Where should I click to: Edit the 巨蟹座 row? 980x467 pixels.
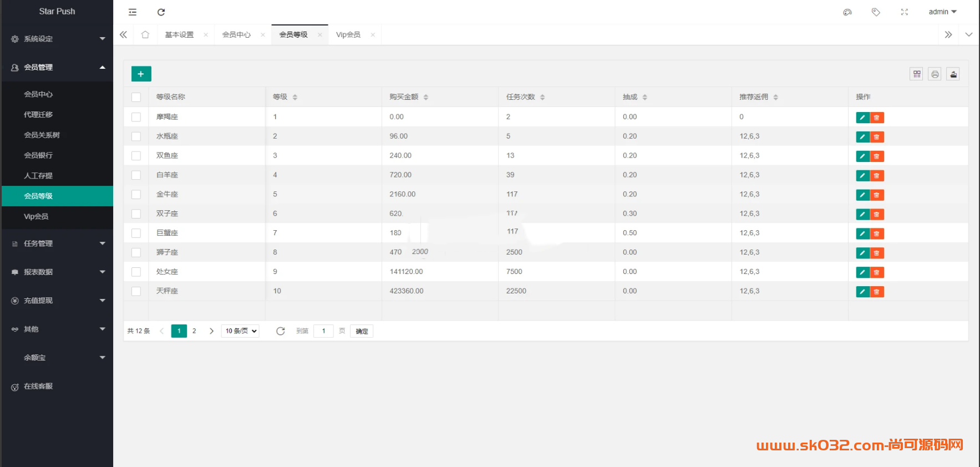tap(862, 233)
